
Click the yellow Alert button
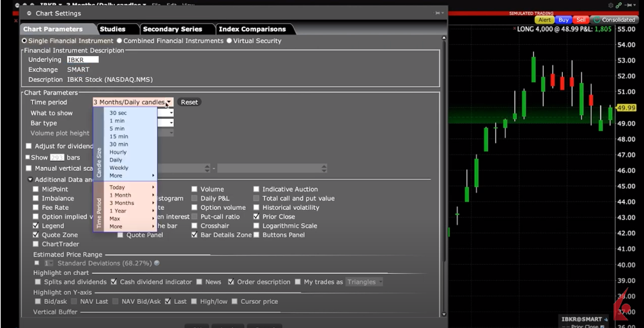pyautogui.click(x=544, y=20)
